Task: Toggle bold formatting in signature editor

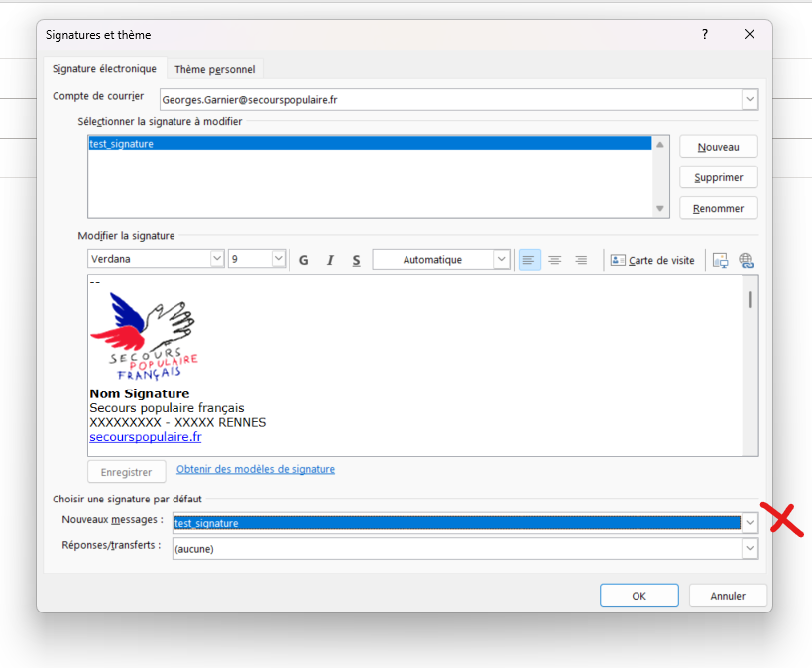Action: click(304, 260)
